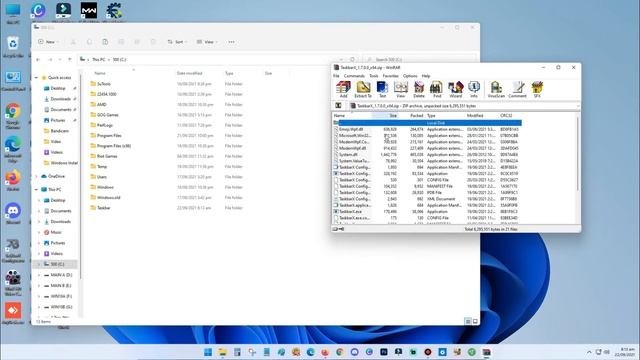The width and height of the screenshot is (640, 360).
Task: Open the Firefox desktop shortcut
Action: point(13,180)
